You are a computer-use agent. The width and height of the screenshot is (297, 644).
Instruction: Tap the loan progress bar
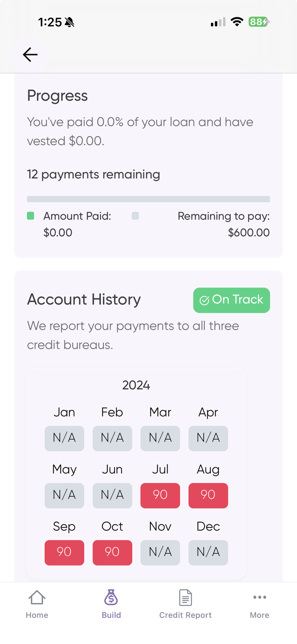(148, 199)
